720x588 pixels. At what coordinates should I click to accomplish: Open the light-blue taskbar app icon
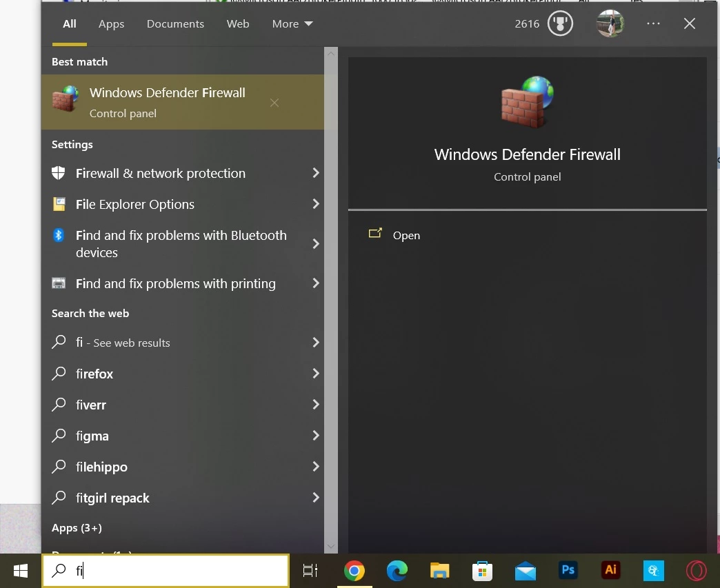coord(653,571)
